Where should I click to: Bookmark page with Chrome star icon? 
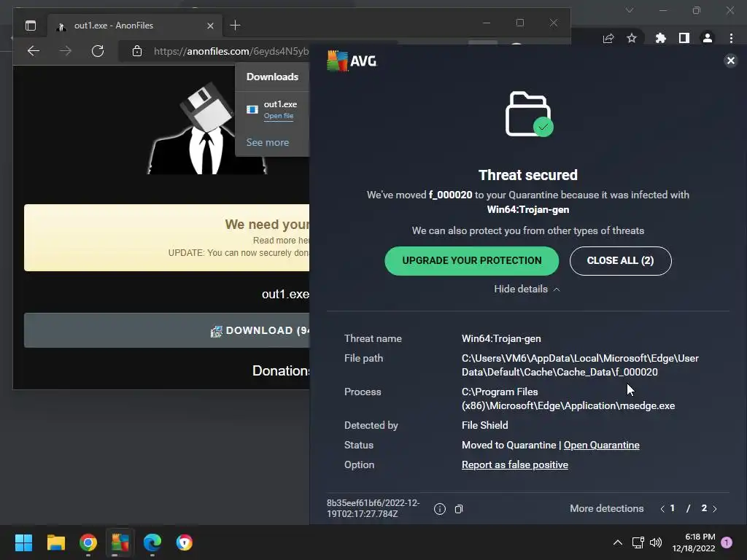pos(632,38)
